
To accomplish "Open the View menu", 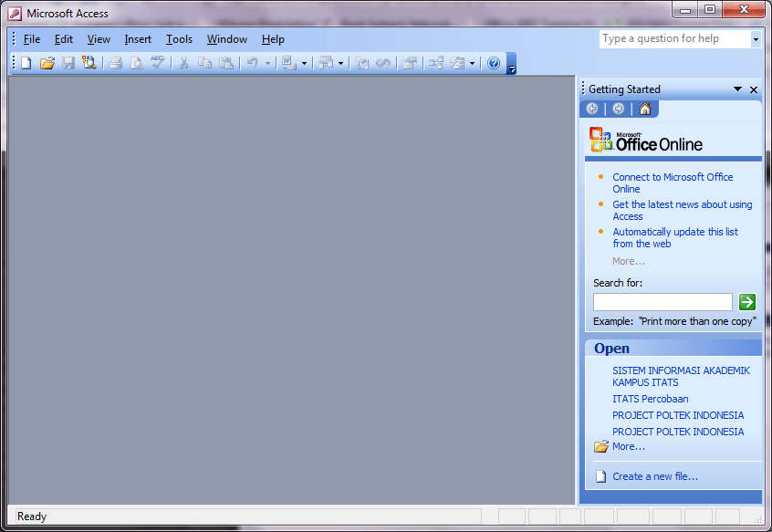I will [99, 39].
